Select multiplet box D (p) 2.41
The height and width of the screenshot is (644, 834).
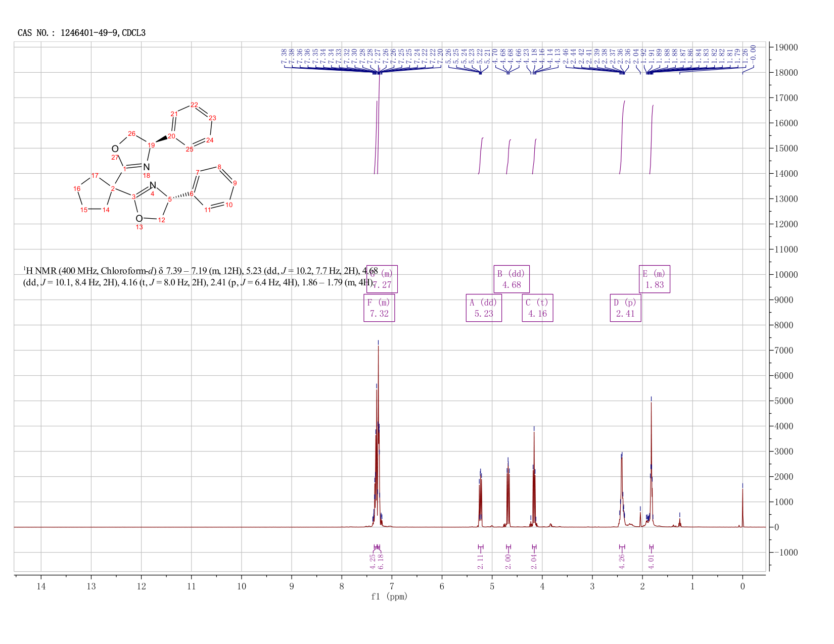point(625,308)
